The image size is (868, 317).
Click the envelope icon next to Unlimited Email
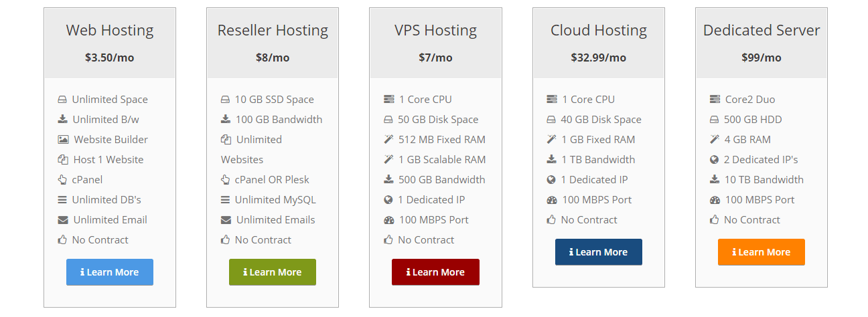(63, 220)
